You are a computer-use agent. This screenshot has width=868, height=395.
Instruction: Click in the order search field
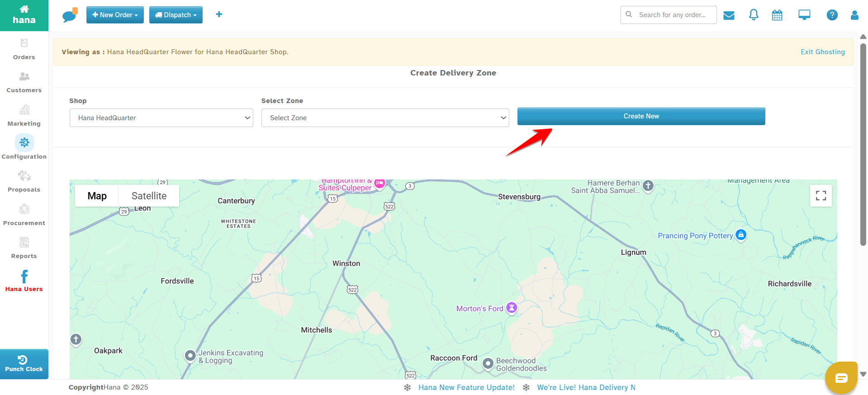click(669, 15)
